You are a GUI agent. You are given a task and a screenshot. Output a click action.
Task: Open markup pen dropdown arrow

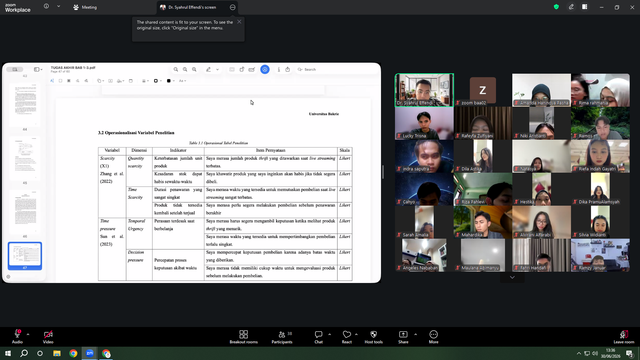218,69
